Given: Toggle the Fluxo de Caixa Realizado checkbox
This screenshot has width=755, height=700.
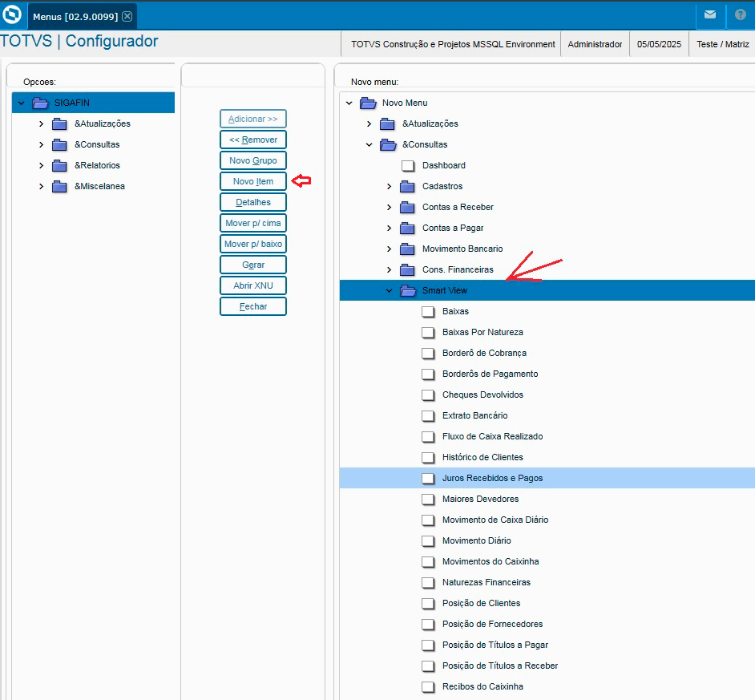Looking at the screenshot, I should 428,436.
